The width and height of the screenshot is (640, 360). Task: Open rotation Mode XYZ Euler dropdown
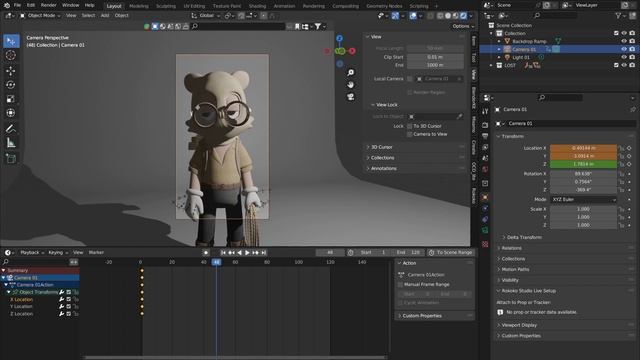(x=583, y=200)
